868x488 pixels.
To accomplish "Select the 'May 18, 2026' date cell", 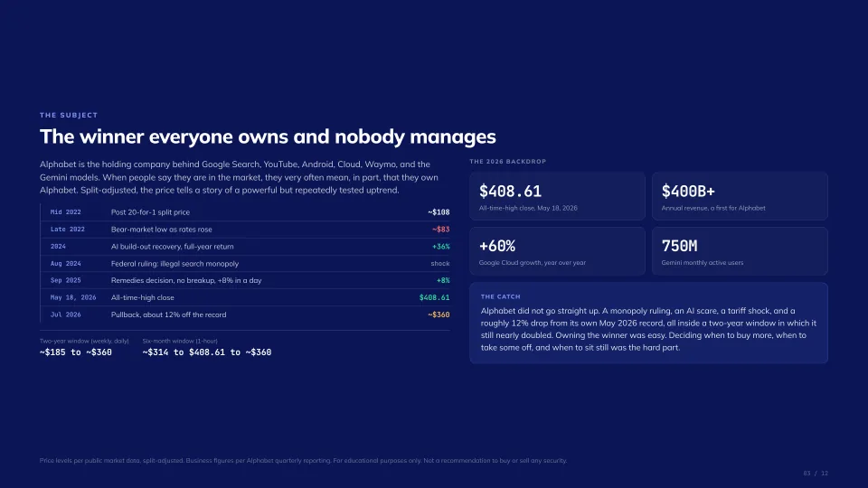I will click(73, 297).
